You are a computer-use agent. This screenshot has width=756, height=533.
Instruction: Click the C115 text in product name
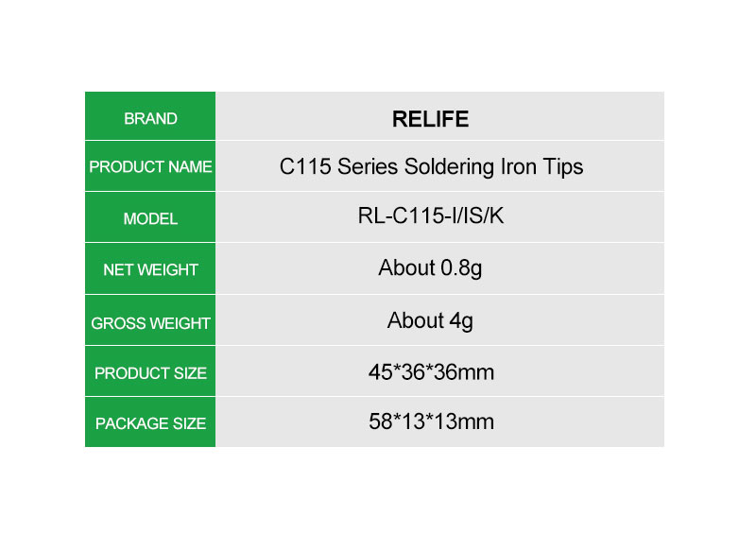tap(305, 167)
